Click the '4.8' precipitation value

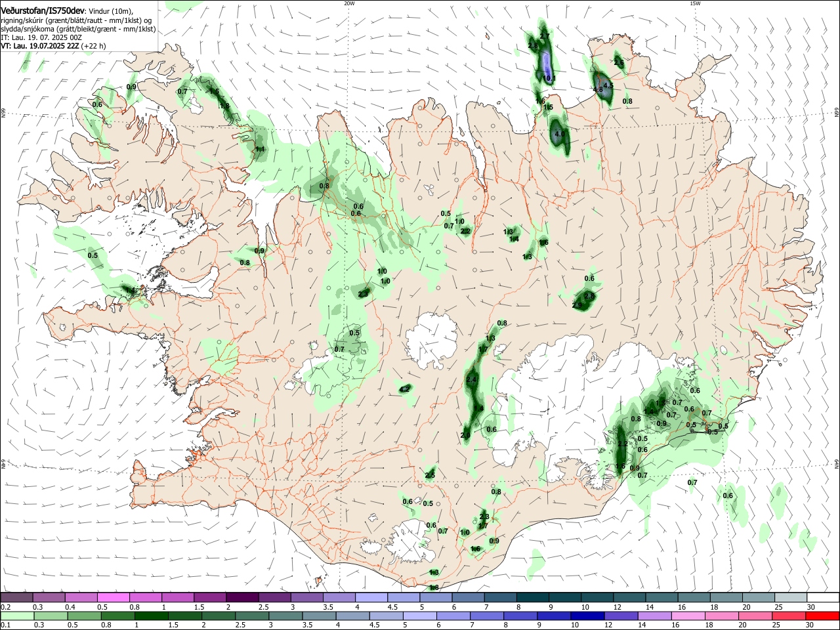click(x=598, y=89)
